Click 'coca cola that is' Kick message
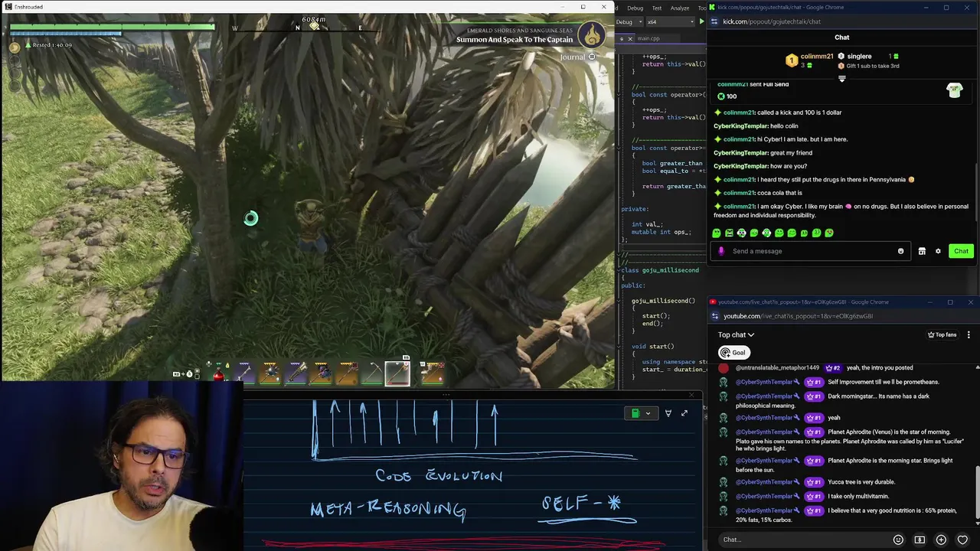 coord(779,193)
